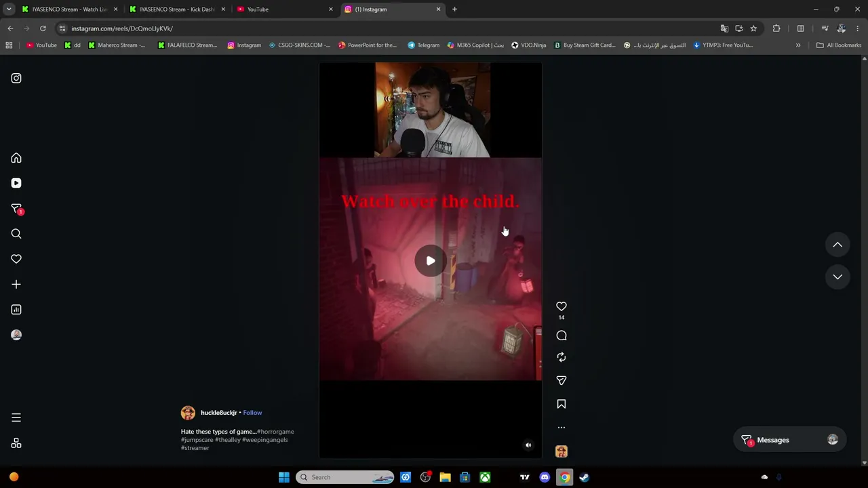Open the FALAFELCO Stream bookmark
This screenshot has width=868, height=488.
[x=187, y=45]
